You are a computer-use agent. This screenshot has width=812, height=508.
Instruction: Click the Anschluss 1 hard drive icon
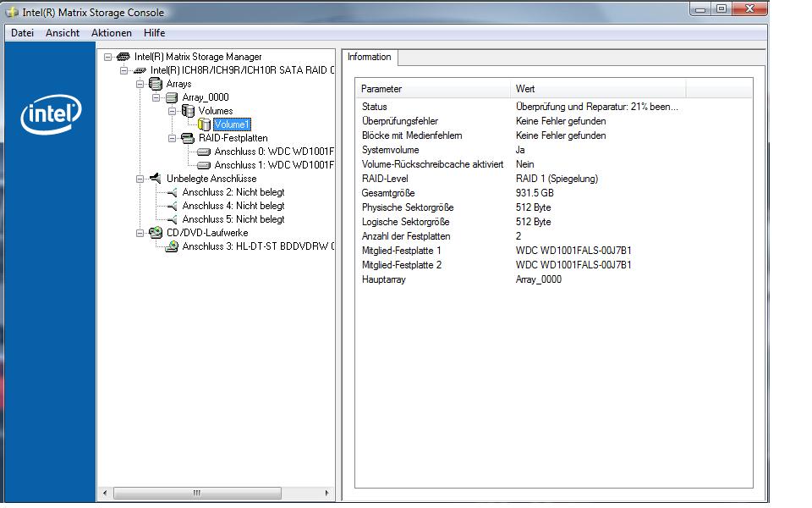pyautogui.click(x=204, y=165)
